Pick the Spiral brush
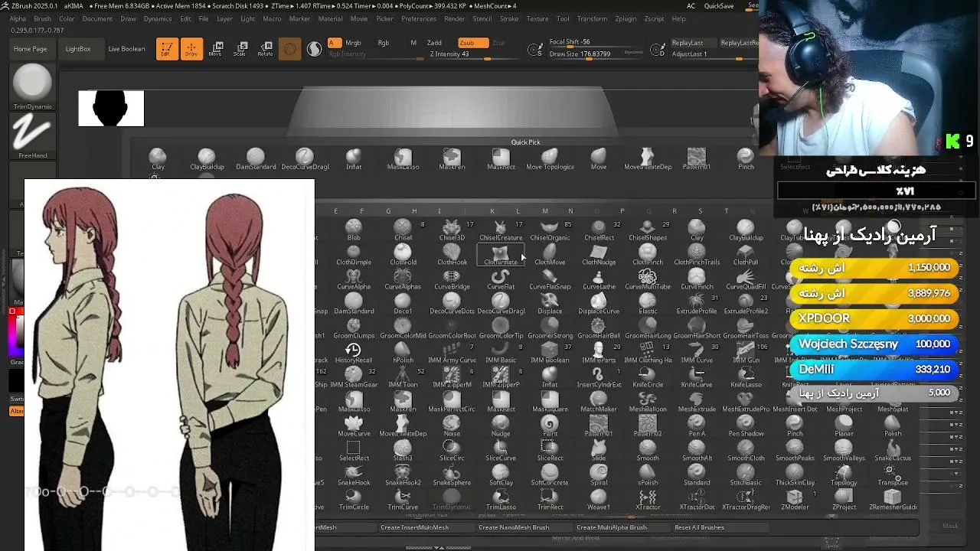The height and width of the screenshot is (551, 980). click(x=599, y=475)
